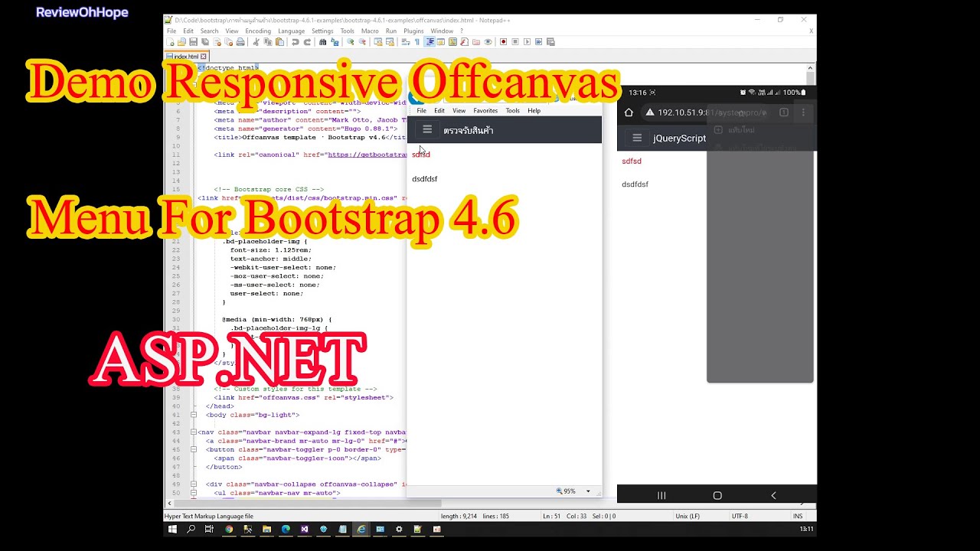Viewport: 980px width, 551px height.
Task: Tap the Android recent apps button
Action: 661,496
